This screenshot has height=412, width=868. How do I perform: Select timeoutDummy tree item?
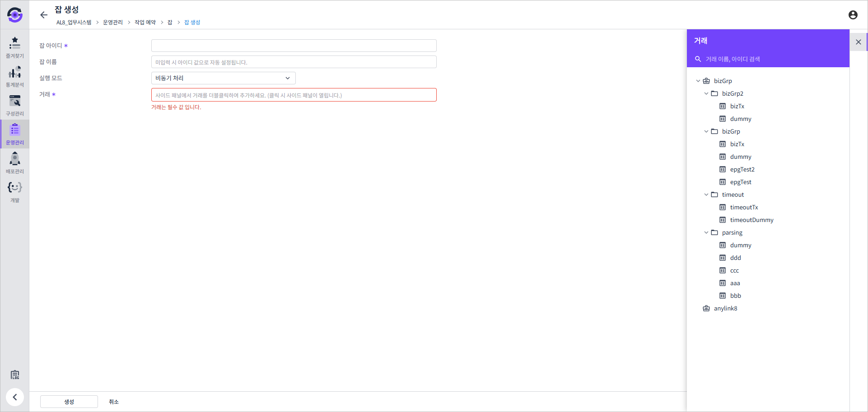(x=751, y=220)
